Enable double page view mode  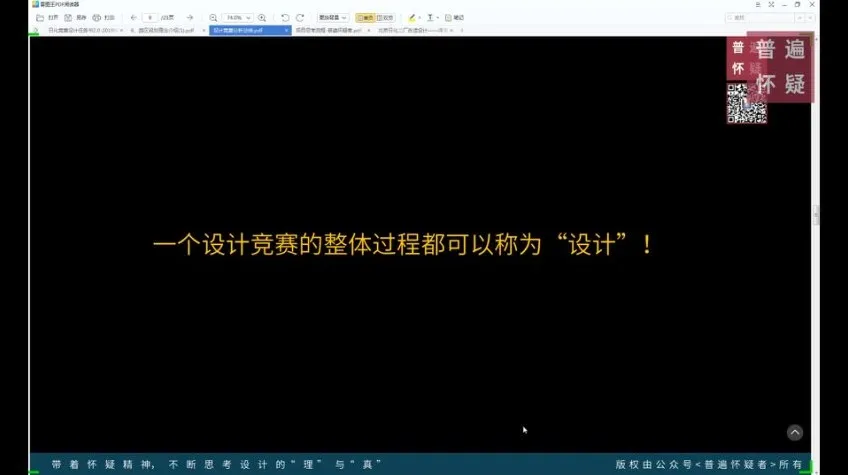(386, 18)
